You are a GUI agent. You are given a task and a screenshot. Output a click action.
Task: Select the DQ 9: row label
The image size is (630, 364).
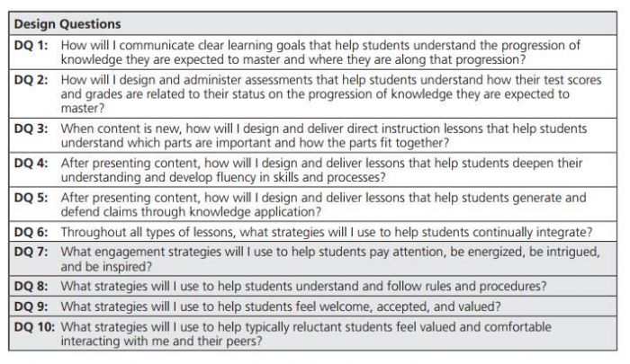(31, 306)
